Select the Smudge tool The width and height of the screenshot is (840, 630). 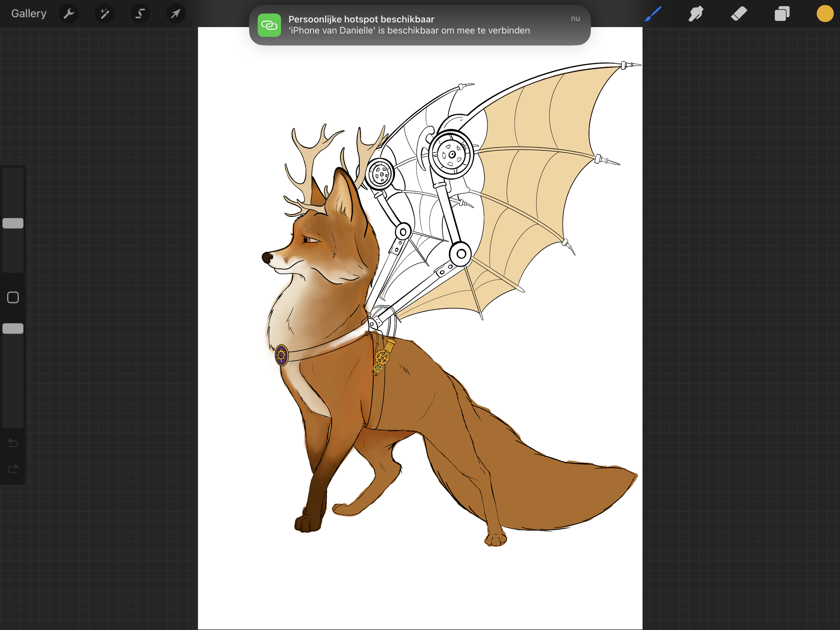(x=696, y=14)
